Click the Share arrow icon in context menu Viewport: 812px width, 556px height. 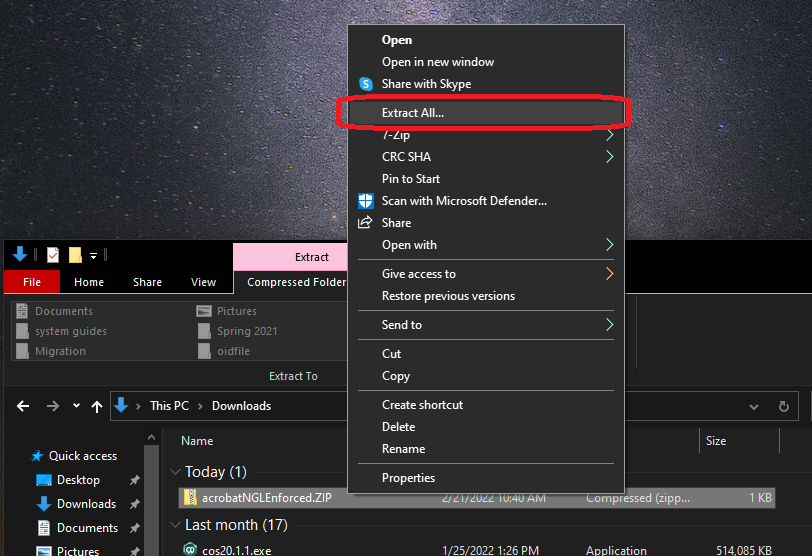pyautogui.click(x=365, y=223)
